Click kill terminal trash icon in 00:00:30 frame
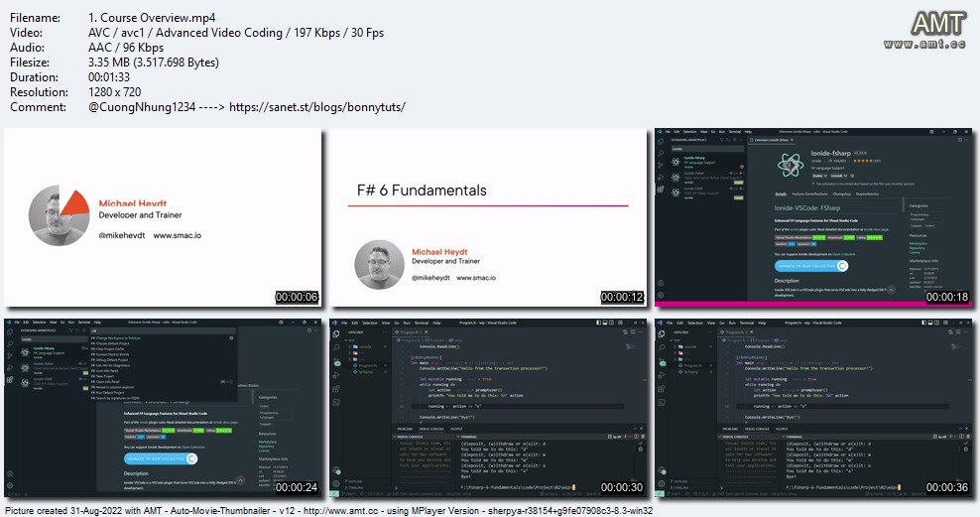Image resolution: width=980 pixels, height=517 pixels. coord(643,437)
